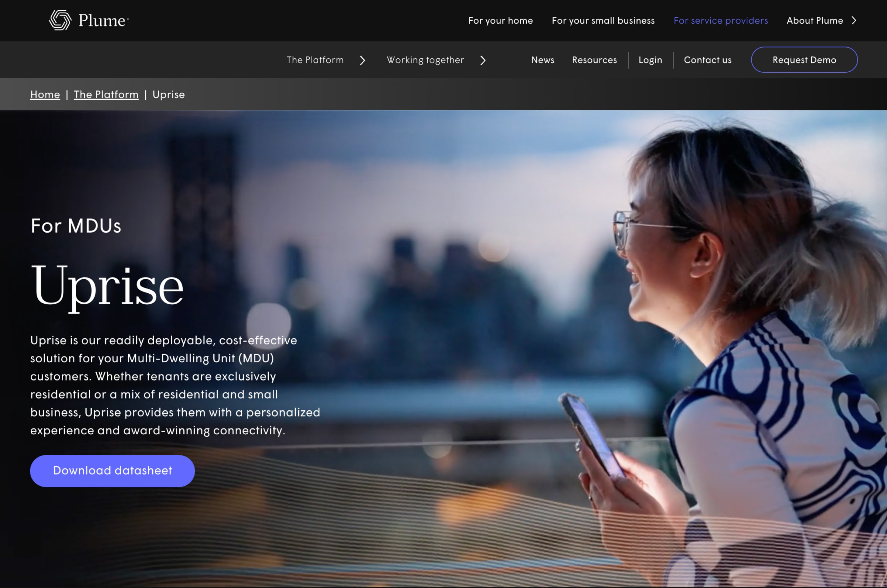Download the Uprise datasheet
This screenshot has height=588, width=887.
tap(112, 471)
